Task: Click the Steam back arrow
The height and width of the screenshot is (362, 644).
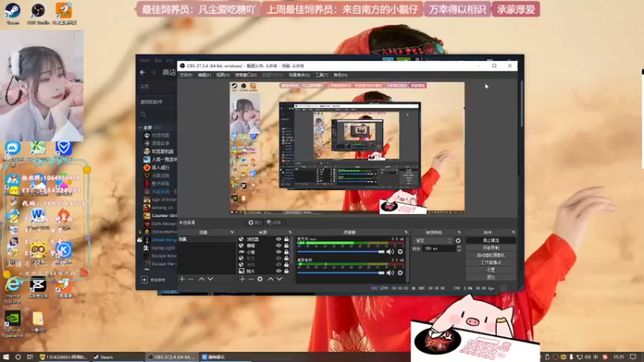Action: [x=142, y=72]
